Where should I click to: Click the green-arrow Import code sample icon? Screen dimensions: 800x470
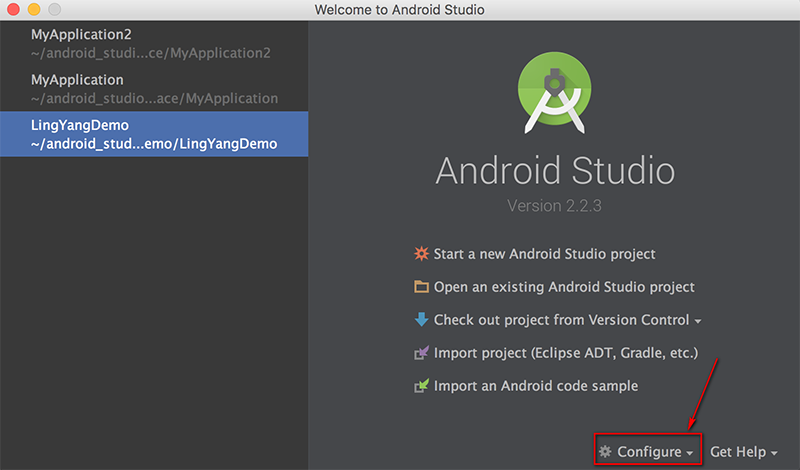point(421,385)
